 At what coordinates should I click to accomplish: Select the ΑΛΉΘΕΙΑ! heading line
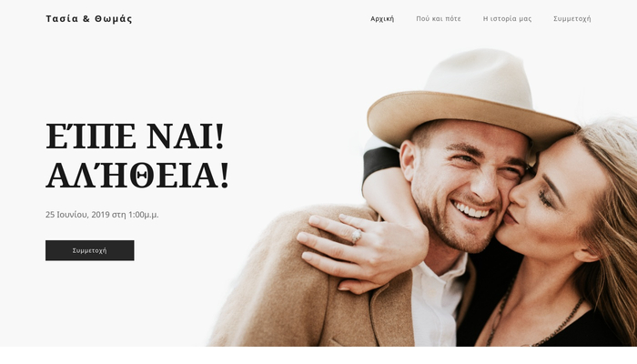pos(137,175)
